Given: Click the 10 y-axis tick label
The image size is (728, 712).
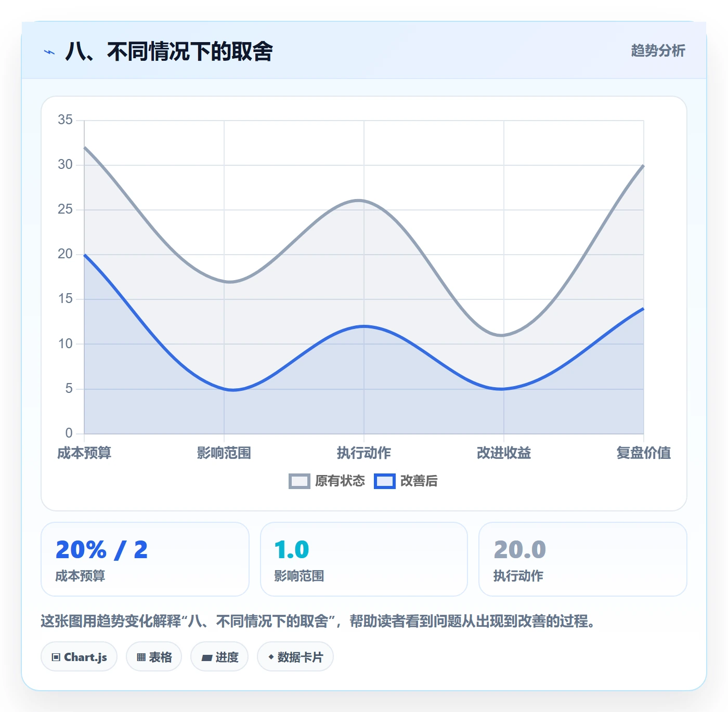Looking at the screenshot, I should (x=66, y=344).
